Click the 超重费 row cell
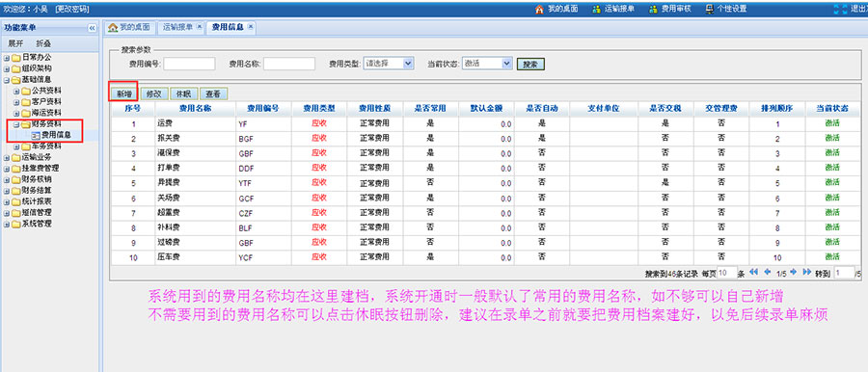868x372 pixels. coord(196,213)
